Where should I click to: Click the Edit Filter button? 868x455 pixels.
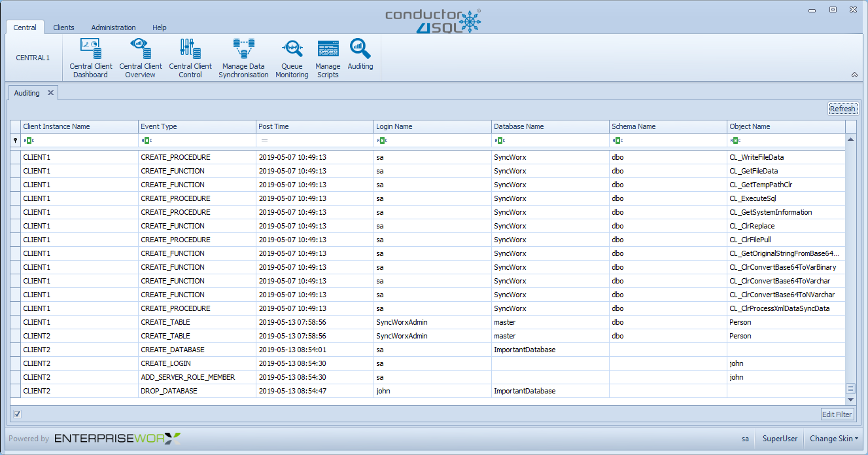(x=837, y=414)
